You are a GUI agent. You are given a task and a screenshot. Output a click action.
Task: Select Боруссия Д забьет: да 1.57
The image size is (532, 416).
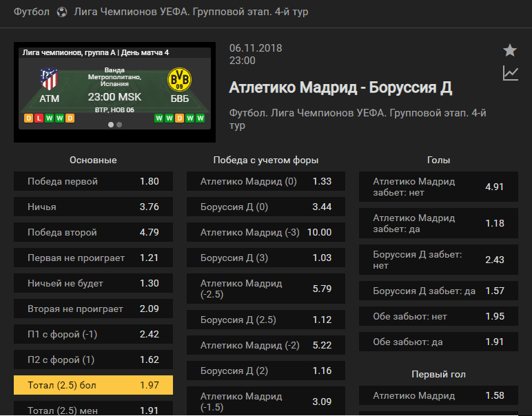pos(439,291)
